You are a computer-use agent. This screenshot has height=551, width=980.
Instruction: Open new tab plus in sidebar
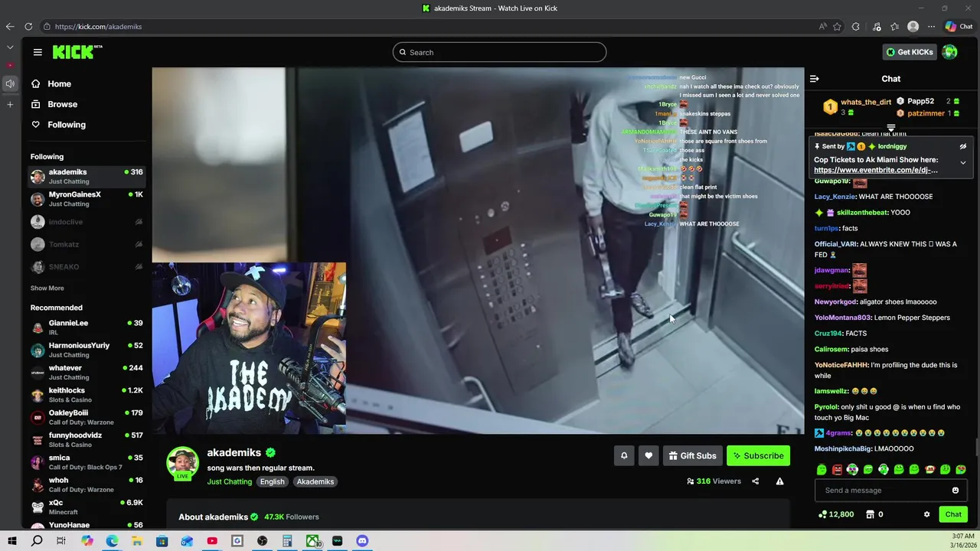[10, 104]
